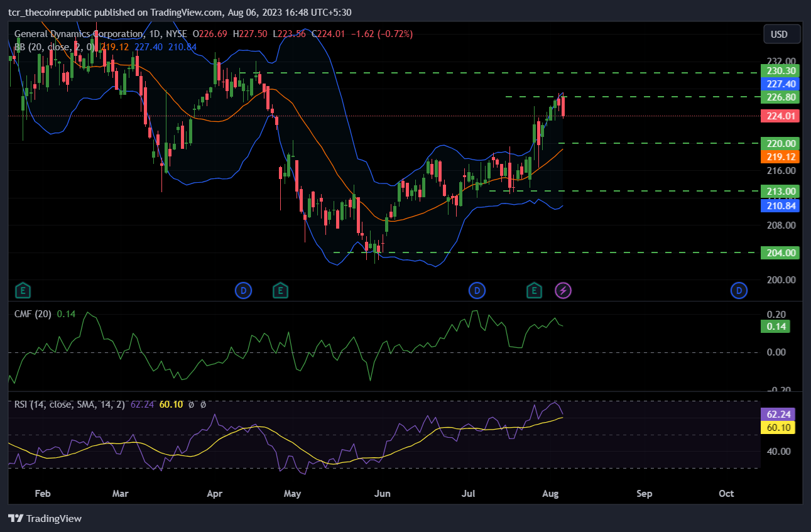The width and height of the screenshot is (811, 532).
Task: Click the 200.00 price scale value
Action: 783,280
